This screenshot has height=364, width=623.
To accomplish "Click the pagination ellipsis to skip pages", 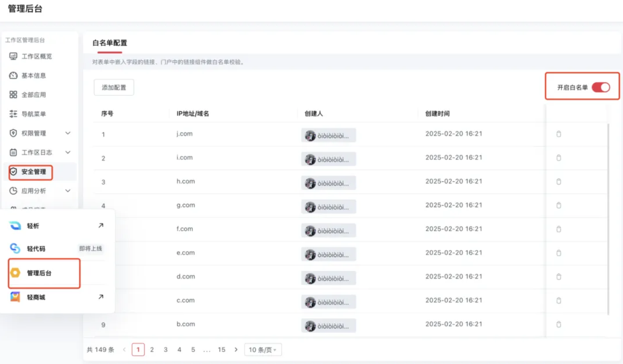I will click(207, 350).
